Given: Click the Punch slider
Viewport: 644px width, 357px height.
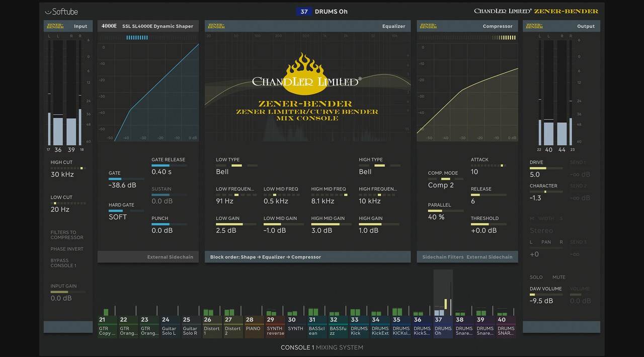Looking at the screenshot, I should click(169, 224).
